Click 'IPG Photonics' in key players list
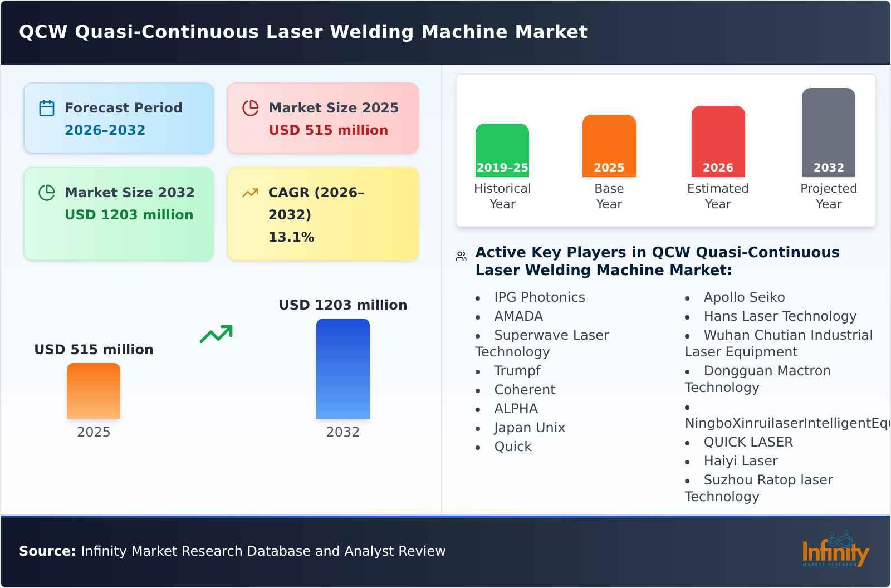The height and width of the screenshot is (588, 891). (x=540, y=297)
